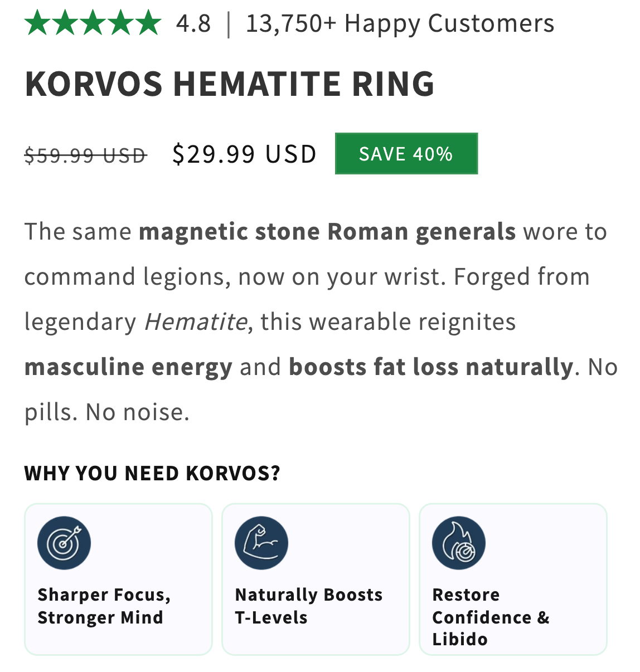Screen dimensions: 640x672
Task: Click the crossed-out $59.99 USD price
Action: 85,155
